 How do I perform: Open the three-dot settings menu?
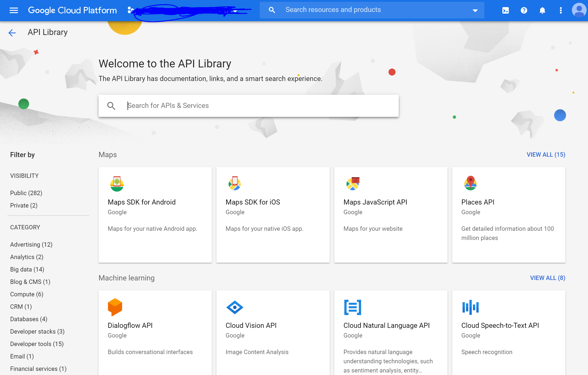click(x=560, y=10)
